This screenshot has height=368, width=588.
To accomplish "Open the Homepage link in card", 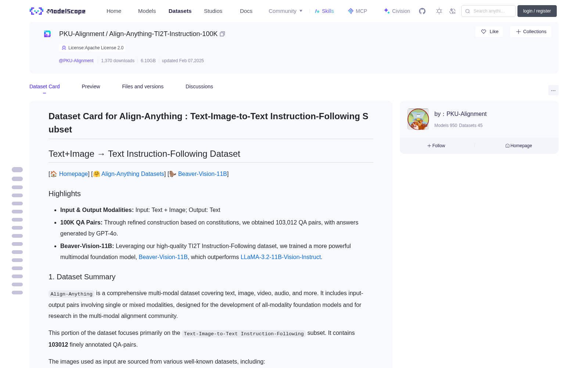I will [x=73, y=174].
